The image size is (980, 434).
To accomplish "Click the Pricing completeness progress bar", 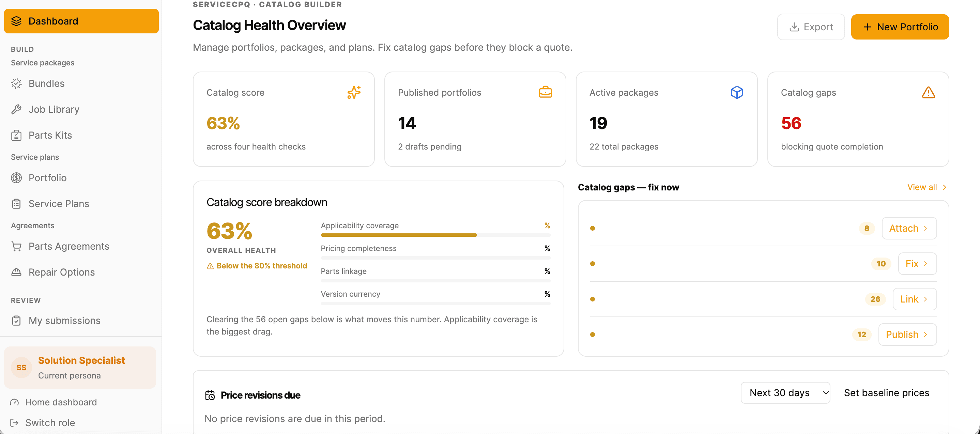I will (x=435, y=258).
